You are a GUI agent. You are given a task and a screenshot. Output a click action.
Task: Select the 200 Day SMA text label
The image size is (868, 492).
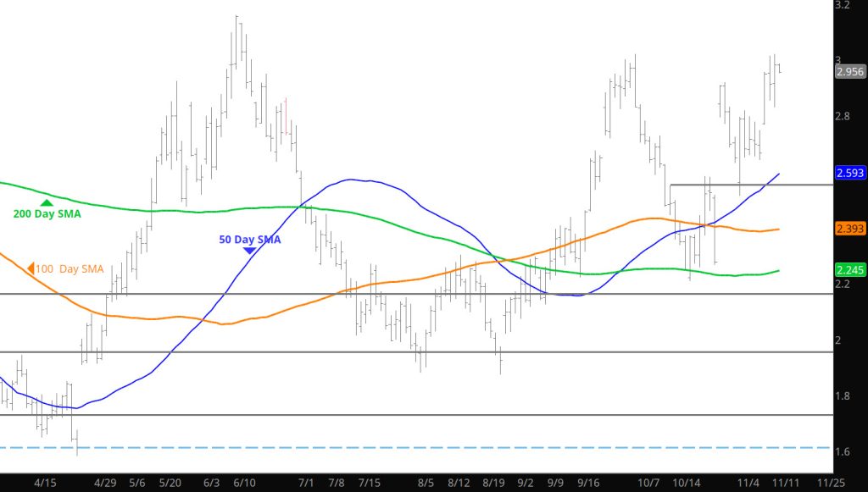[47, 214]
